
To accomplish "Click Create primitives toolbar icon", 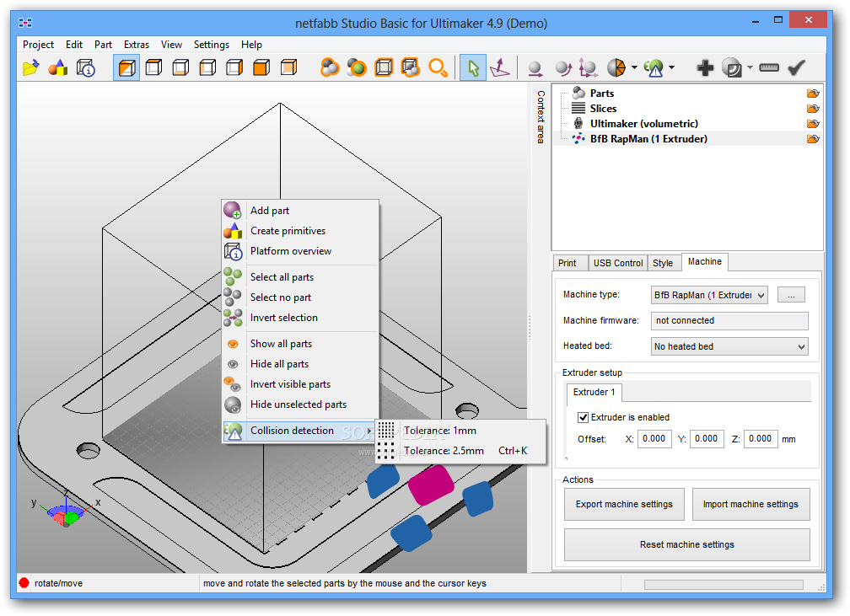I will (58, 67).
